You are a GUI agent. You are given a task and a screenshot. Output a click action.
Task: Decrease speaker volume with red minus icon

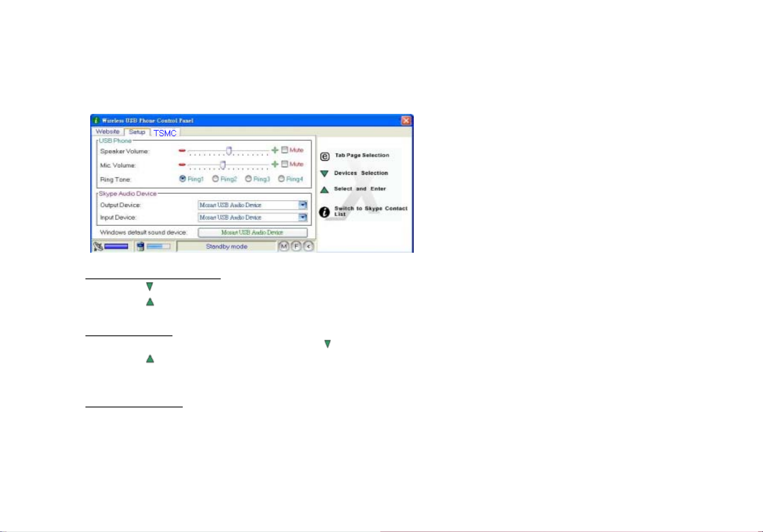pyautogui.click(x=182, y=151)
